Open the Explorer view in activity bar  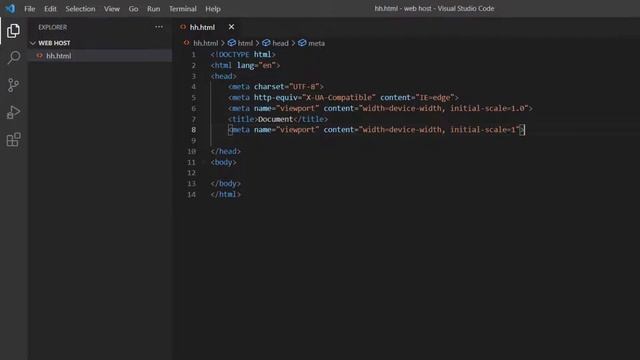(x=13, y=31)
